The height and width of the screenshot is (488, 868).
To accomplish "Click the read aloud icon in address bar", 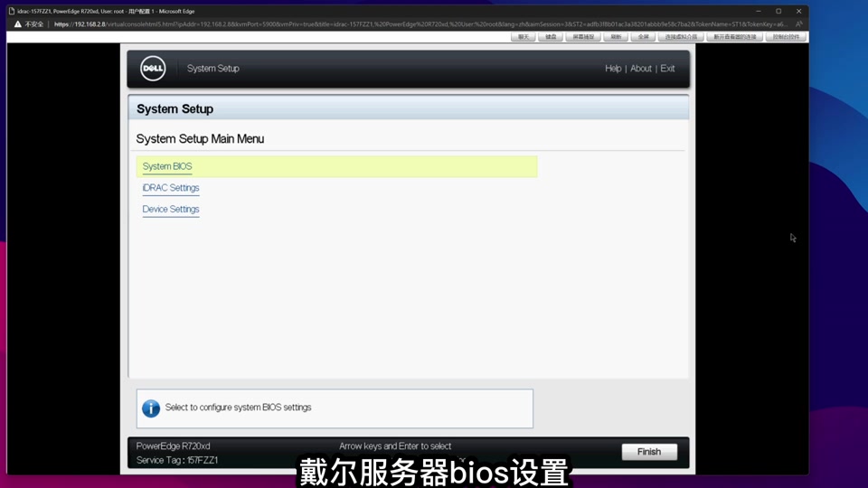I will pyautogui.click(x=798, y=24).
